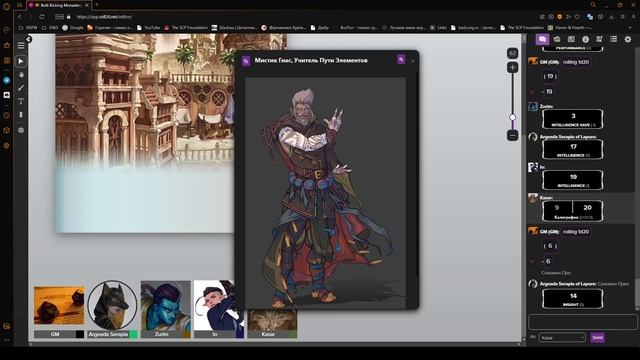Choose the Pan hand tool

(21, 75)
